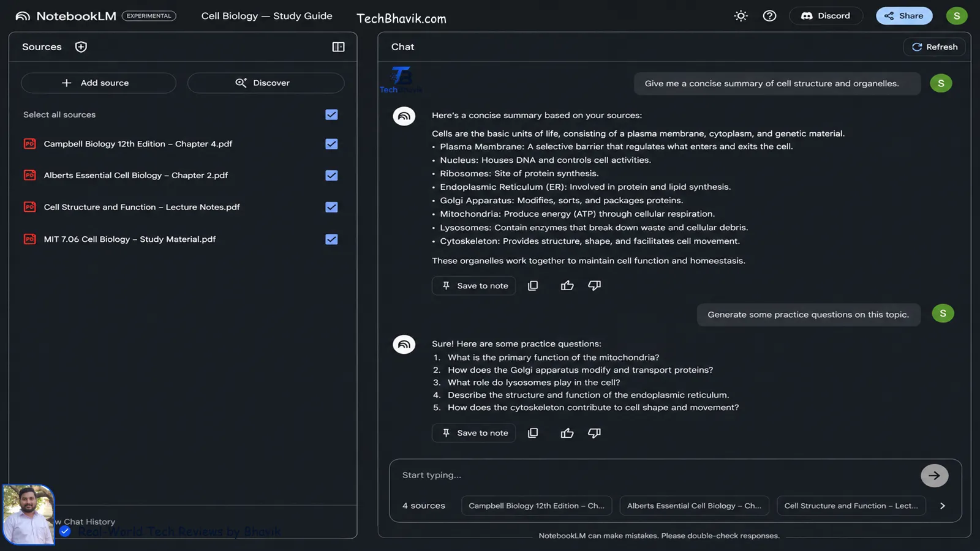The image size is (980, 551).
Task: Click PDF icon of Campbell Biology source
Action: coord(29,144)
